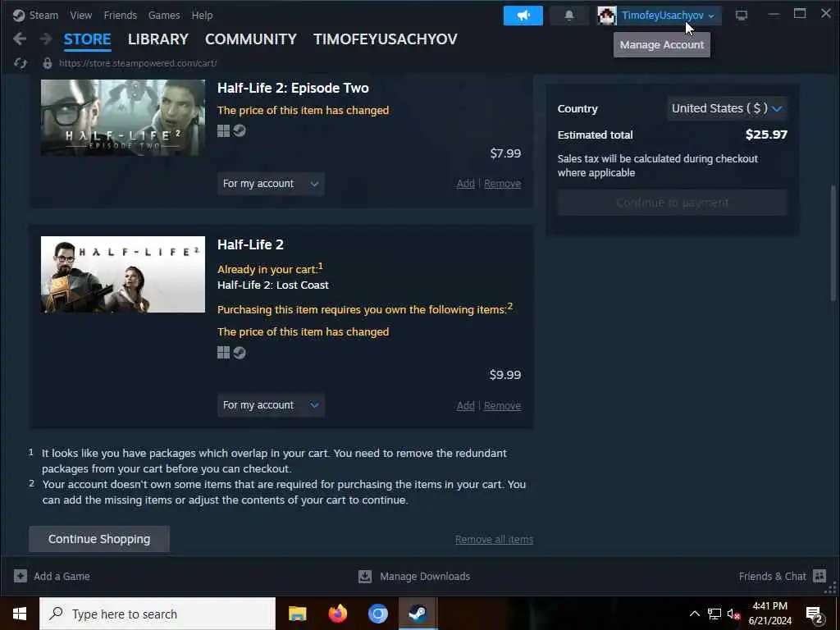Click Half-Life 2 cover image

point(123,274)
